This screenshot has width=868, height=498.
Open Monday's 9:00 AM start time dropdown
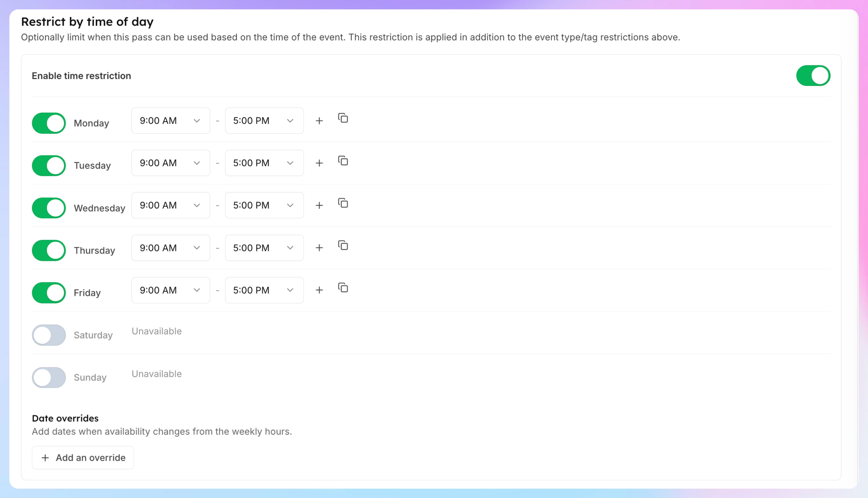tap(170, 121)
